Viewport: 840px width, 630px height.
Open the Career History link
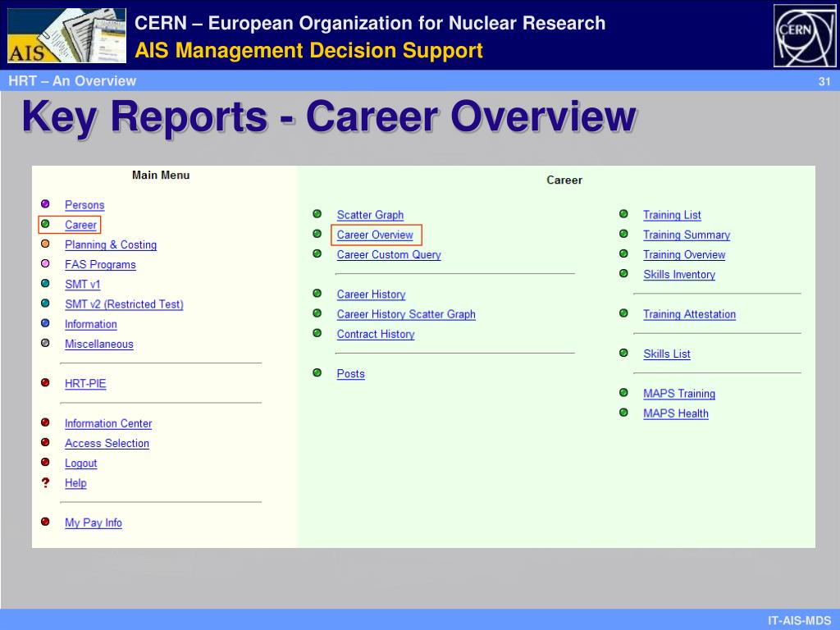click(x=372, y=294)
